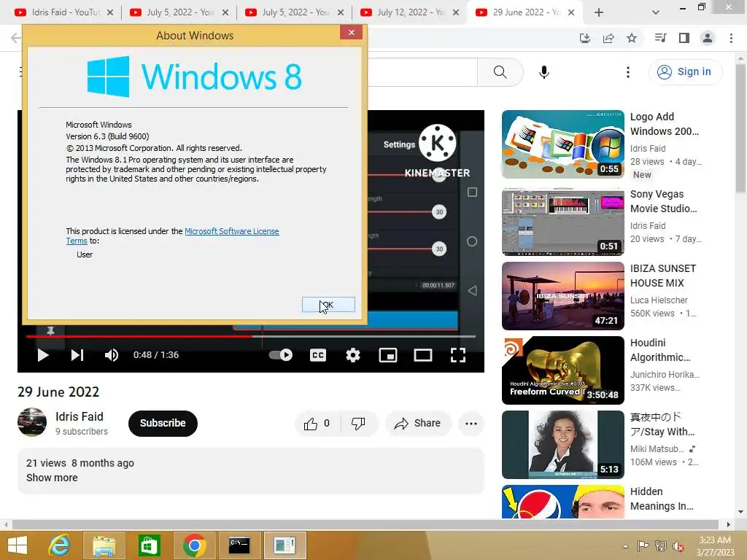Turn on closed captions CC

click(x=318, y=355)
